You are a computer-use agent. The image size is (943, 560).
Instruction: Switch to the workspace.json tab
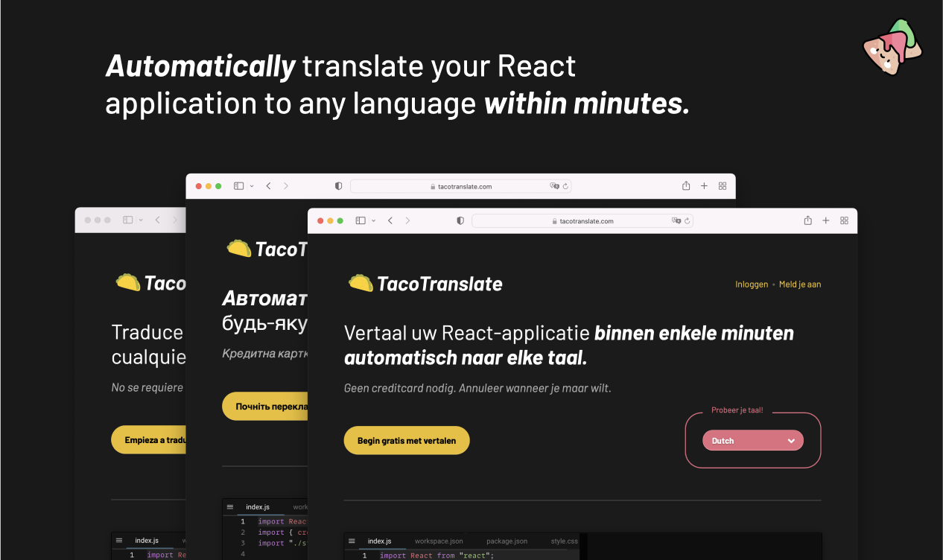click(x=439, y=541)
